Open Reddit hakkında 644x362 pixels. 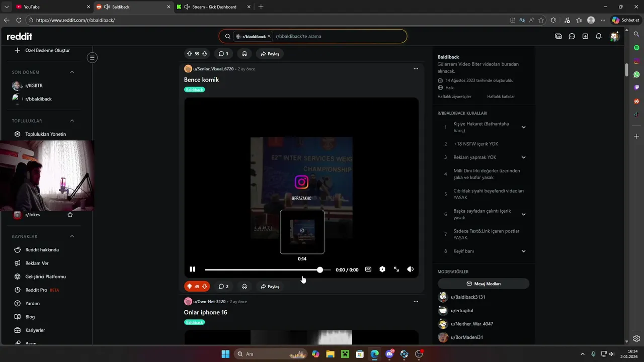coord(42,250)
